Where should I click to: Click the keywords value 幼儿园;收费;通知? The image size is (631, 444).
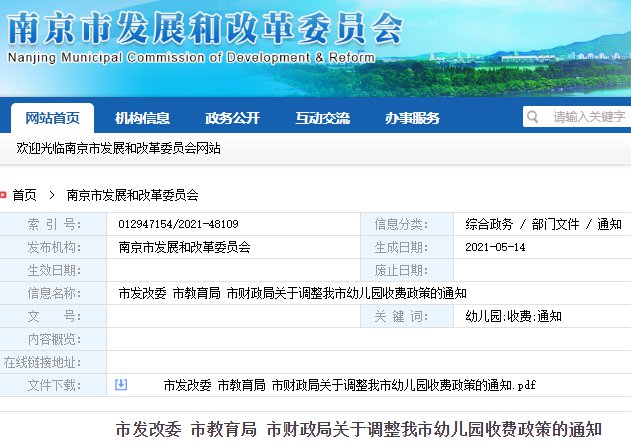514,316
